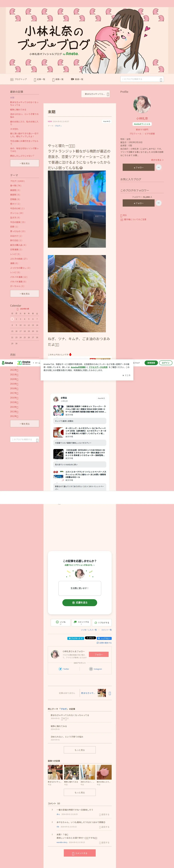Expand the 2021年 monthly archive
174x868 pixels.
click(x=14, y=374)
